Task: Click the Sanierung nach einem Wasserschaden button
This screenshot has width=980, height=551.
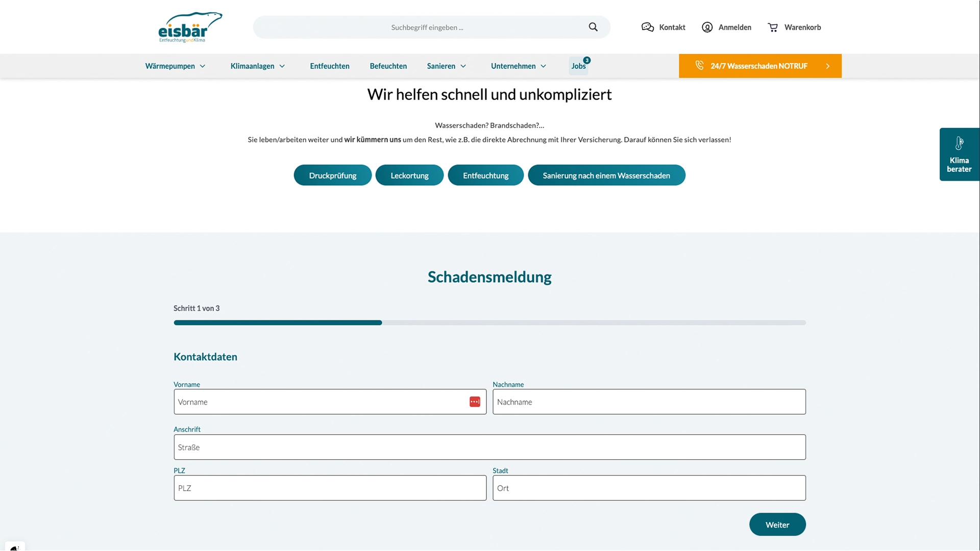Action: pos(606,176)
